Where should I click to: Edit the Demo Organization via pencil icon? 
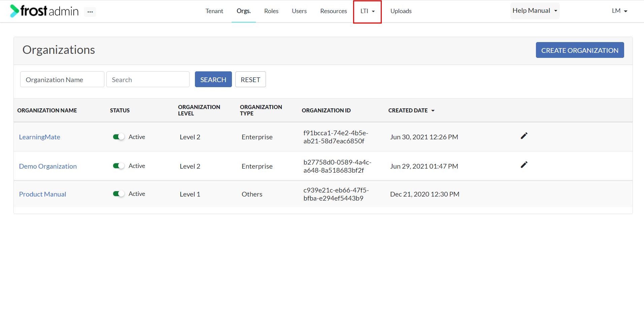(524, 165)
